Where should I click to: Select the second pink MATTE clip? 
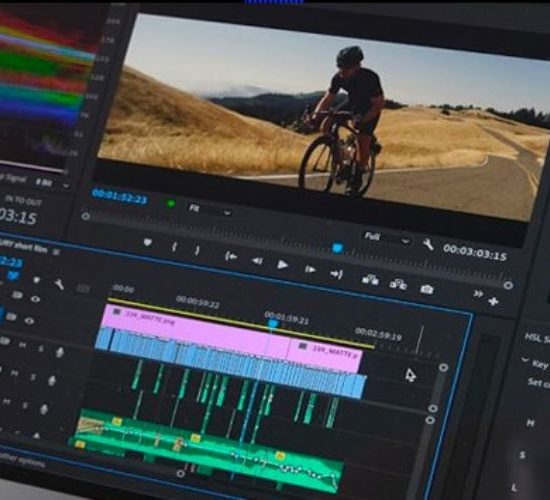point(324,355)
